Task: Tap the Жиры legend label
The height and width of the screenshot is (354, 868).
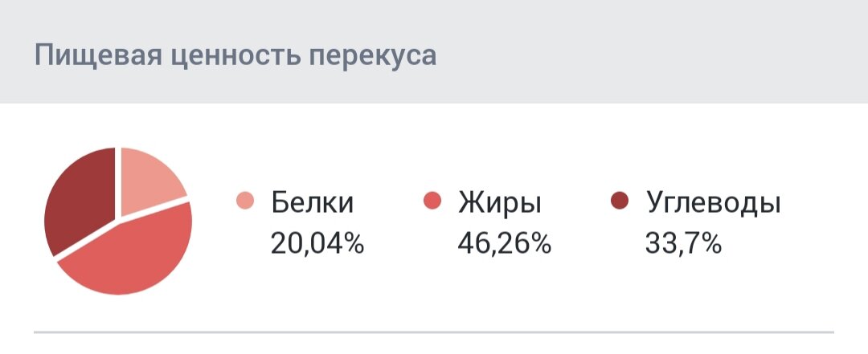Action: point(500,203)
